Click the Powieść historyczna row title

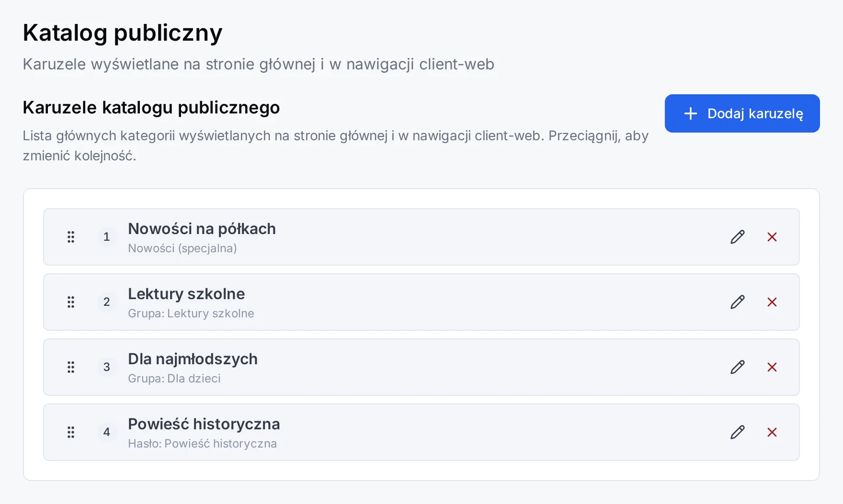click(x=204, y=424)
